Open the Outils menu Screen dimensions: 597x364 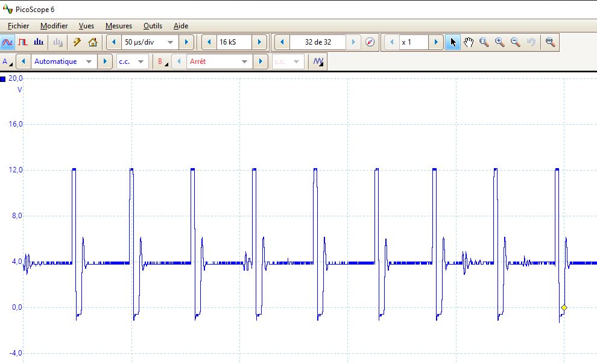(153, 26)
